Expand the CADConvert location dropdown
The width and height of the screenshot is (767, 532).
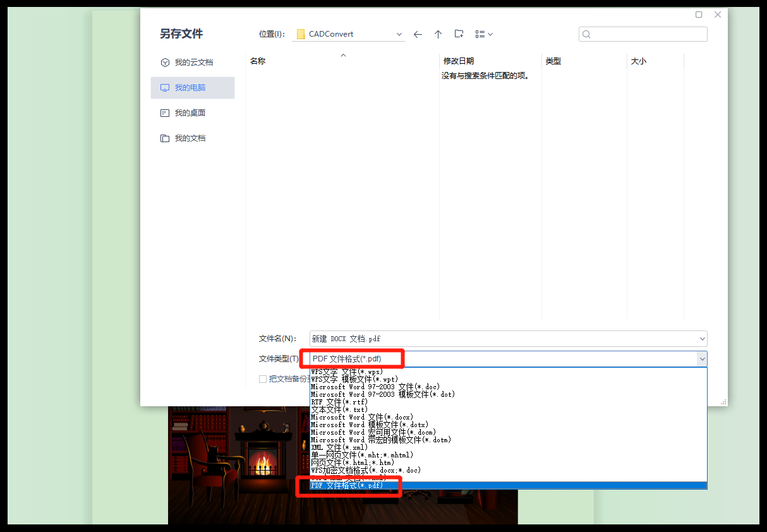pyautogui.click(x=399, y=34)
